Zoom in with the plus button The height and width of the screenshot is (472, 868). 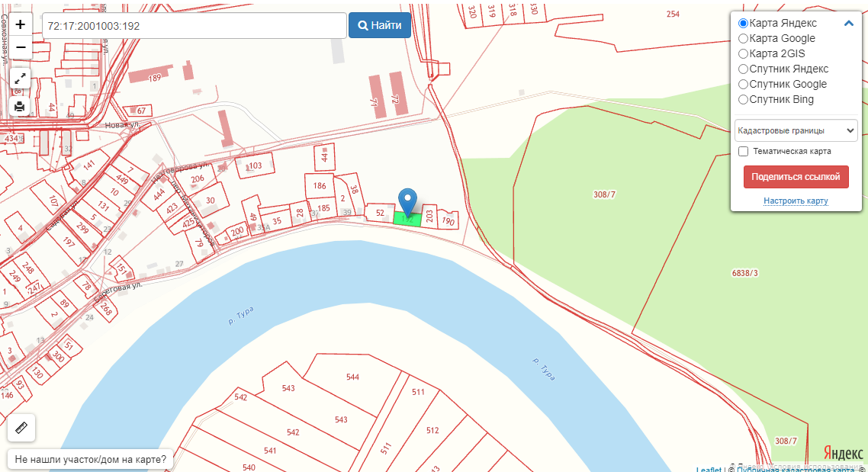pos(21,25)
